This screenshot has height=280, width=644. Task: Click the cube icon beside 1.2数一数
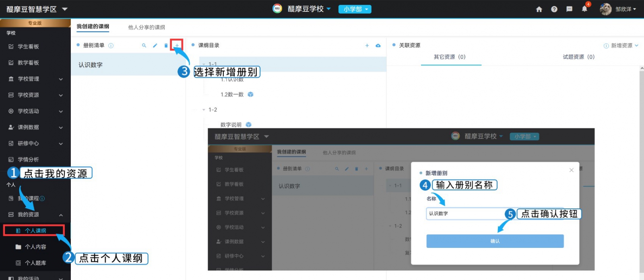pyautogui.click(x=250, y=95)
